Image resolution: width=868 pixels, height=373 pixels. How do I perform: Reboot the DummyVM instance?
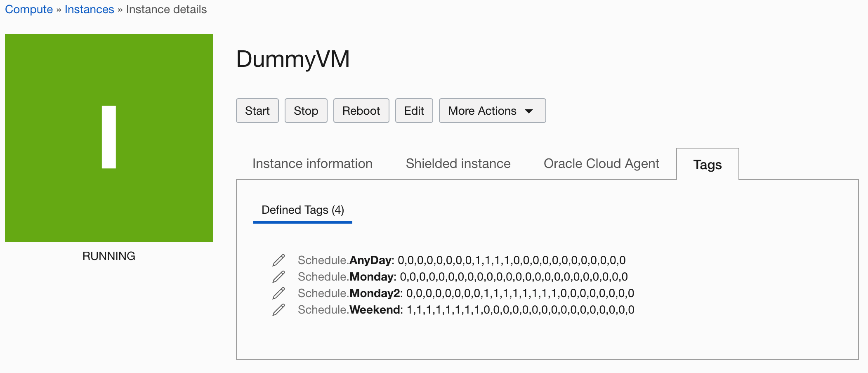coord(361,110)
